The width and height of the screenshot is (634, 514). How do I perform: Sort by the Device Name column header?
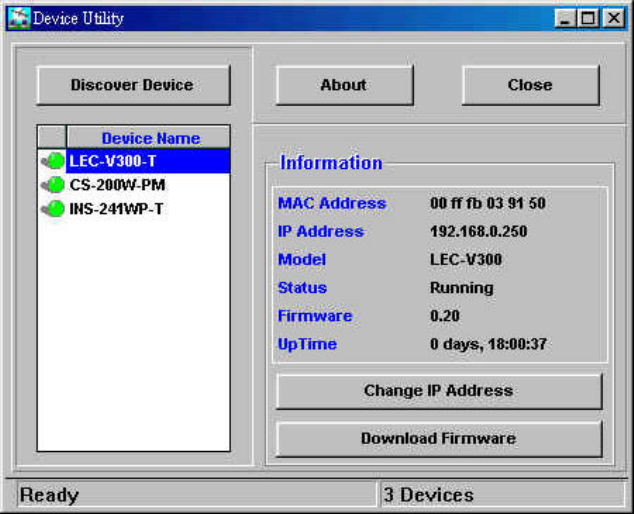tap(150, 138)
